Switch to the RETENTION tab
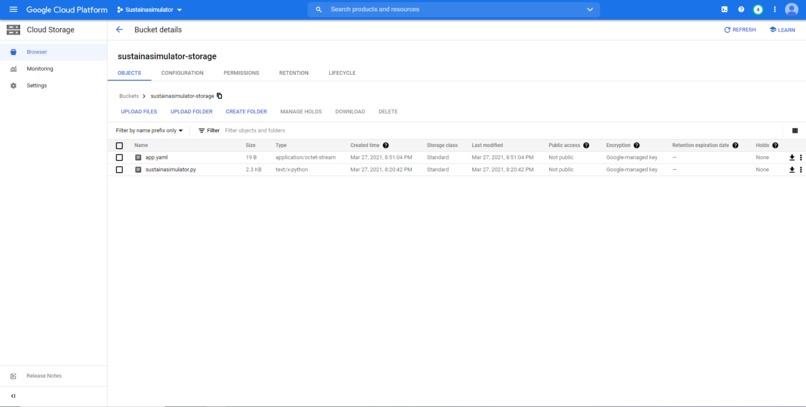This screenshot has height=407, width=806. [294, 73]
